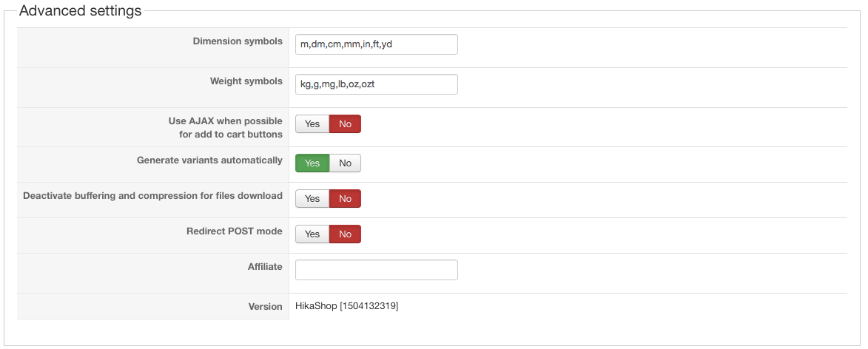The image size is (868, 349).
Task: Click the Advanced settings section heading
Action: (80, 10)
